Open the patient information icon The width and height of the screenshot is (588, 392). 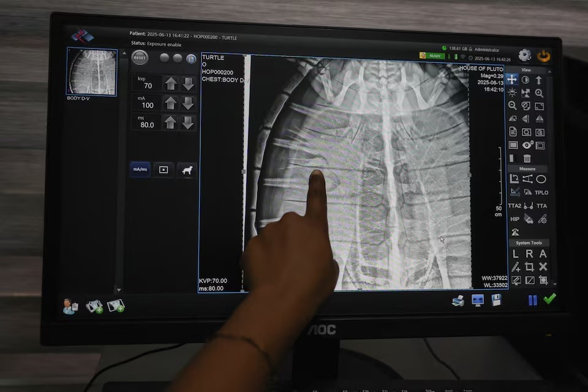tap(70, 306)
